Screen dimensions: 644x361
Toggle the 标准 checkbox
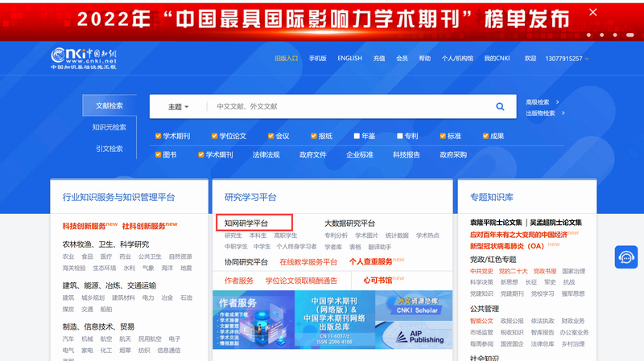tap(442, 136)
